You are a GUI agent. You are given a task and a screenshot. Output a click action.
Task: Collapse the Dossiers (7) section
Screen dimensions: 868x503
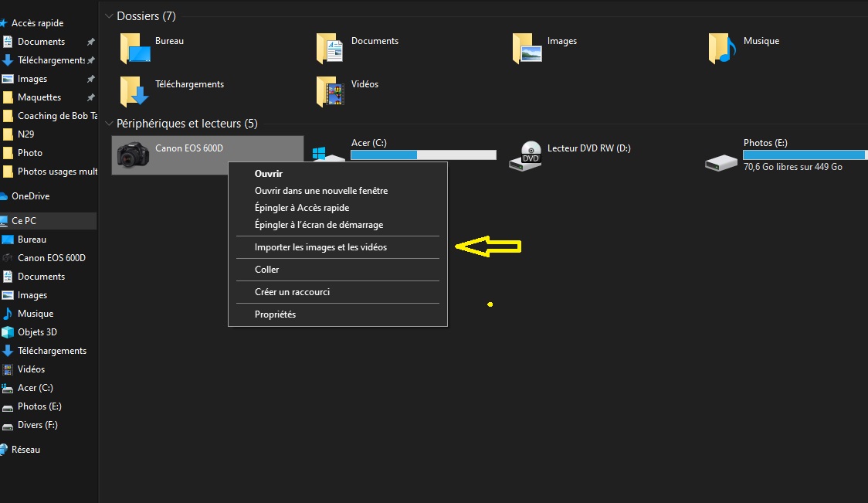(110, 16)
